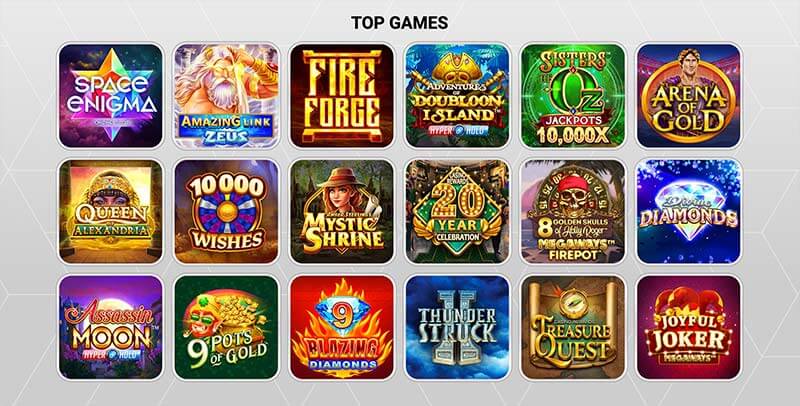Open Adventures of Doubloon Island game
The height and width of the screenshot is (406, 800).
pos(458,96)
